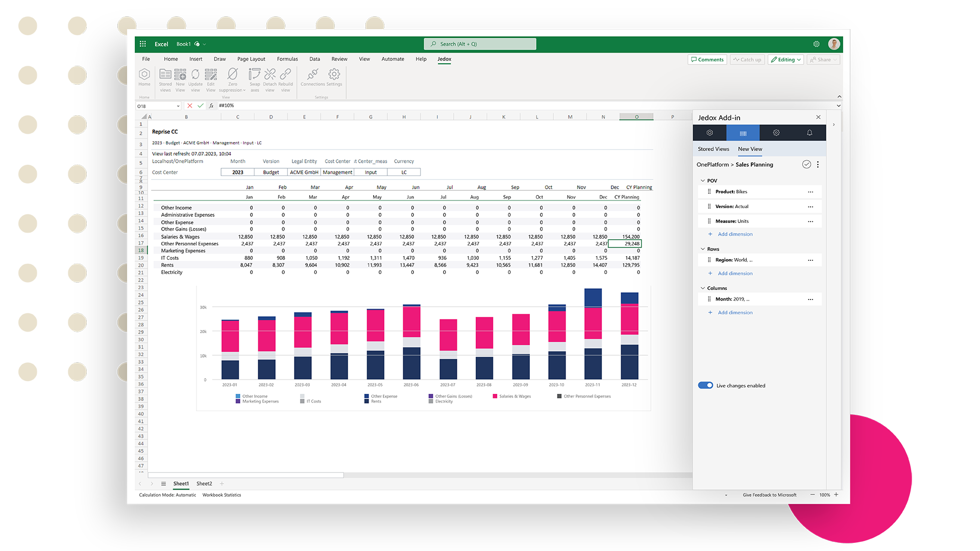Click drag handle of Product: Bikes
Image resolution: width=980 pixels, height=551 pixels.
point(709,192)
